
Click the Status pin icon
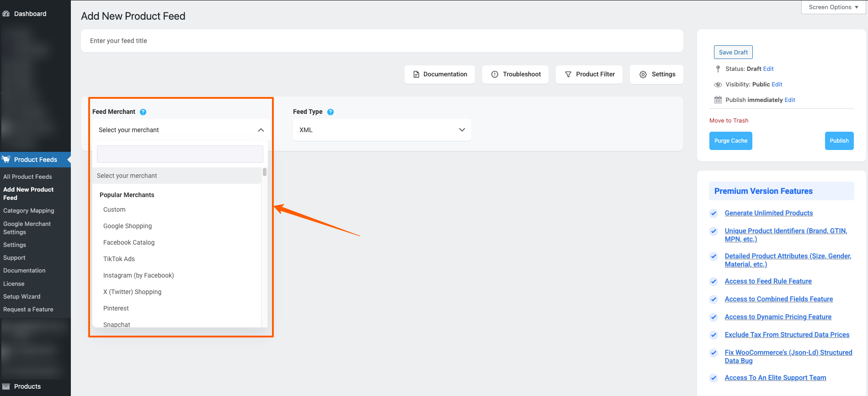coord(718,69)
